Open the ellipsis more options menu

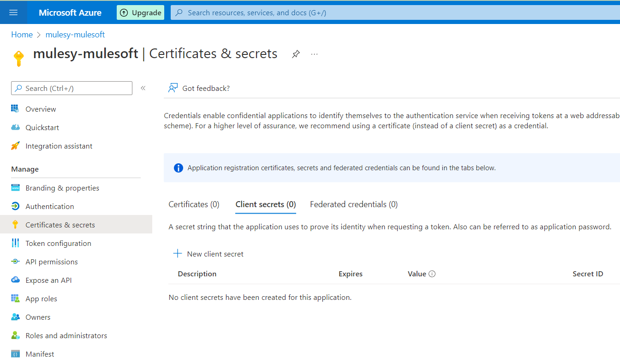[315, 54]
